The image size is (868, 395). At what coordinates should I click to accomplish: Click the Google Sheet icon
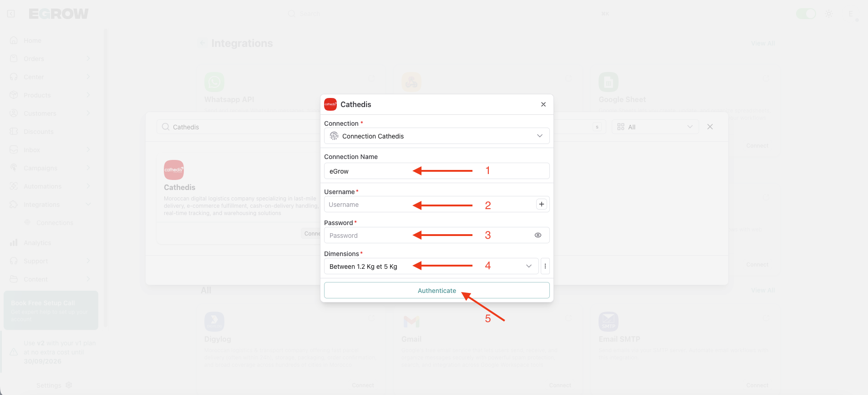[x=609, y=82]
